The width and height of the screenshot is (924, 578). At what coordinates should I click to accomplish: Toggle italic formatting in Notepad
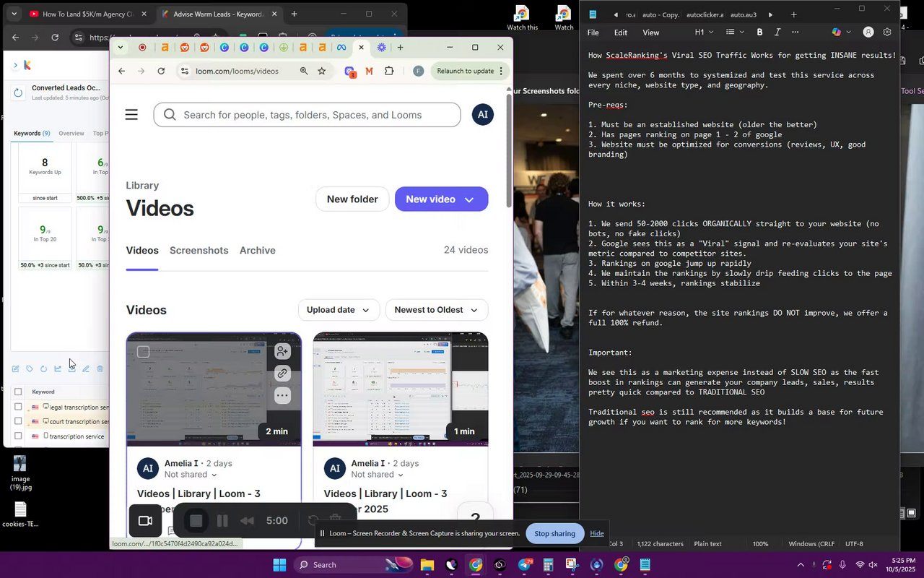(777, 33)
